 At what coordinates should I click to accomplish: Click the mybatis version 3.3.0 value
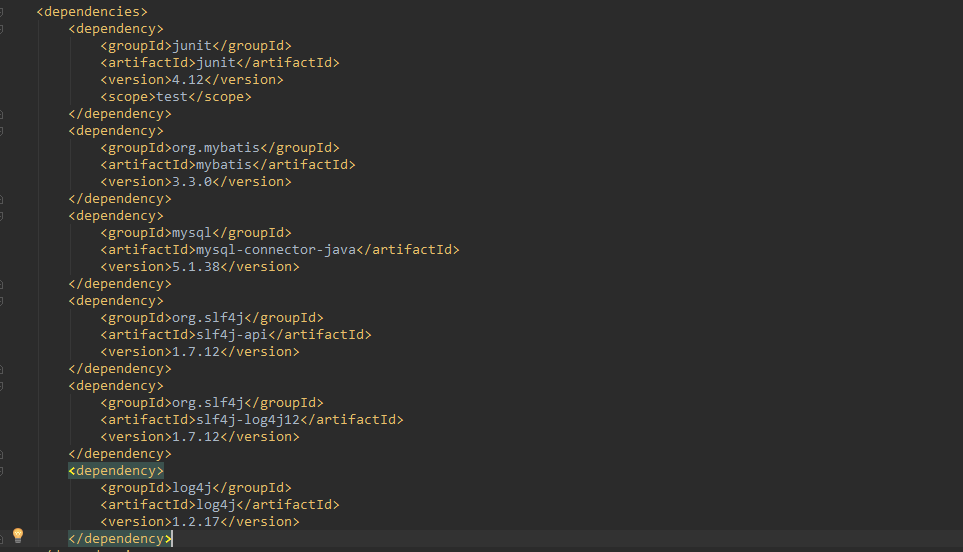pos(192,182)
